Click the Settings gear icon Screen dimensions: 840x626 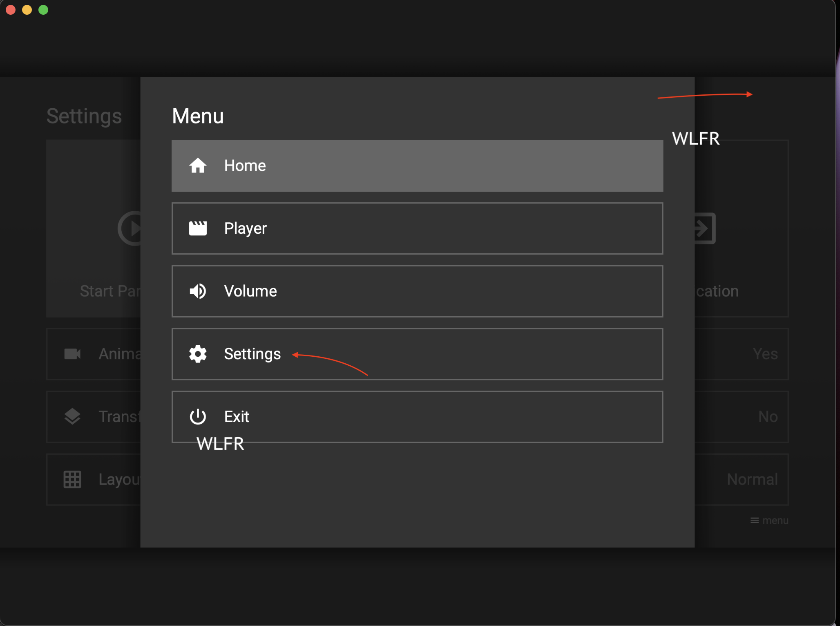(198, 354)
